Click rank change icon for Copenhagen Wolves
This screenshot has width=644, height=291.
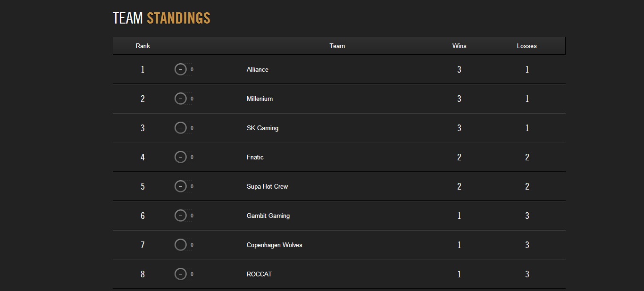181,245
